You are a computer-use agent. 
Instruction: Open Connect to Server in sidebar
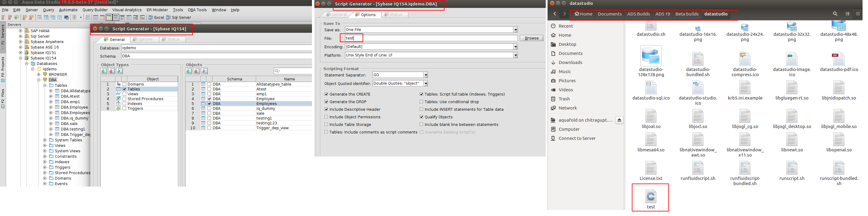tap(577, 139)
